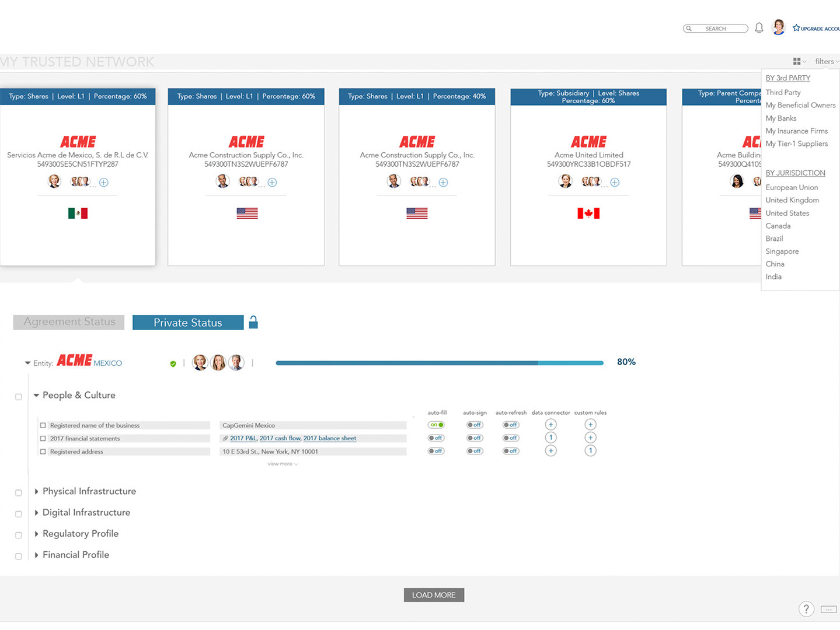Filter by My Insurance Firms
This screenshot has height=630, width=840.
point(797,131)
